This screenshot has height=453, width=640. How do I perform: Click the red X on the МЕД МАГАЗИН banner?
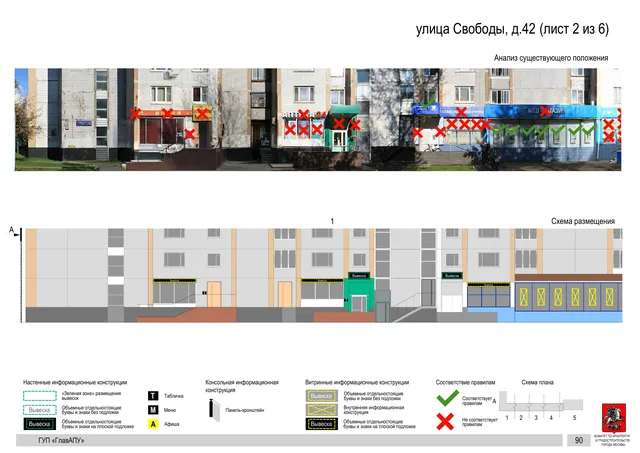pos(545,111)
